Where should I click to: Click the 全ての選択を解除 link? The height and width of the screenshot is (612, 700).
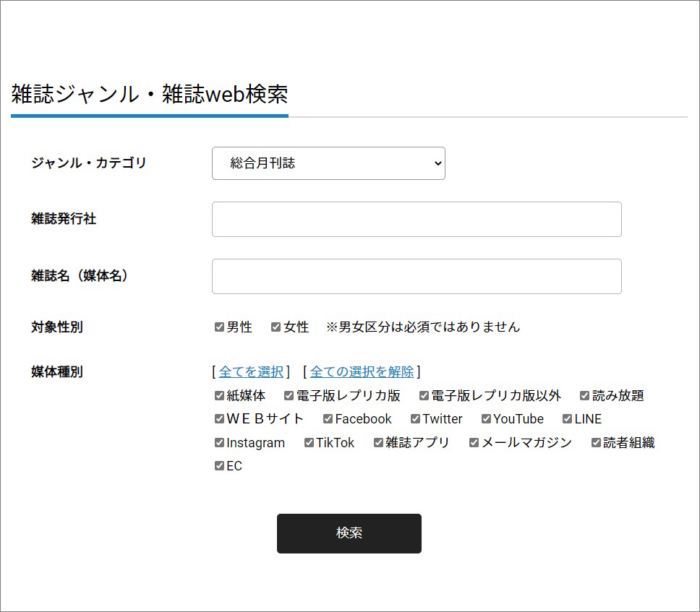coord(362,371)
